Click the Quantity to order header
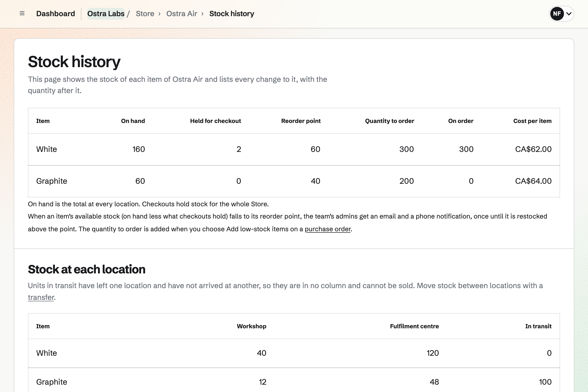This screenshot has width=588, height=392. (390, 121)
